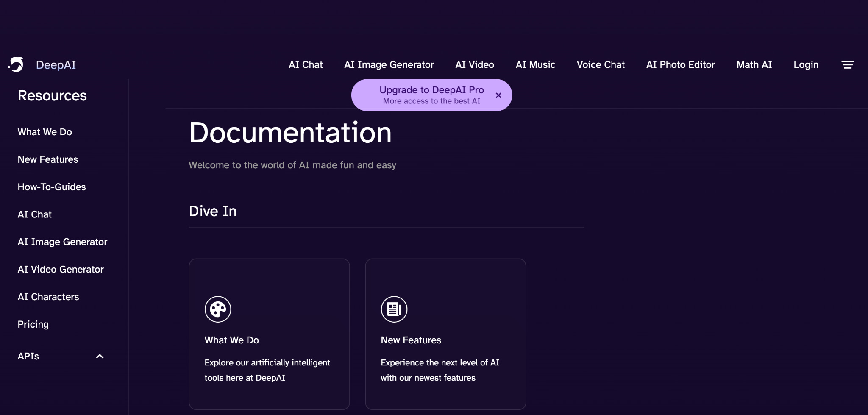Collapse the APIs section in the sidebar

100,357
